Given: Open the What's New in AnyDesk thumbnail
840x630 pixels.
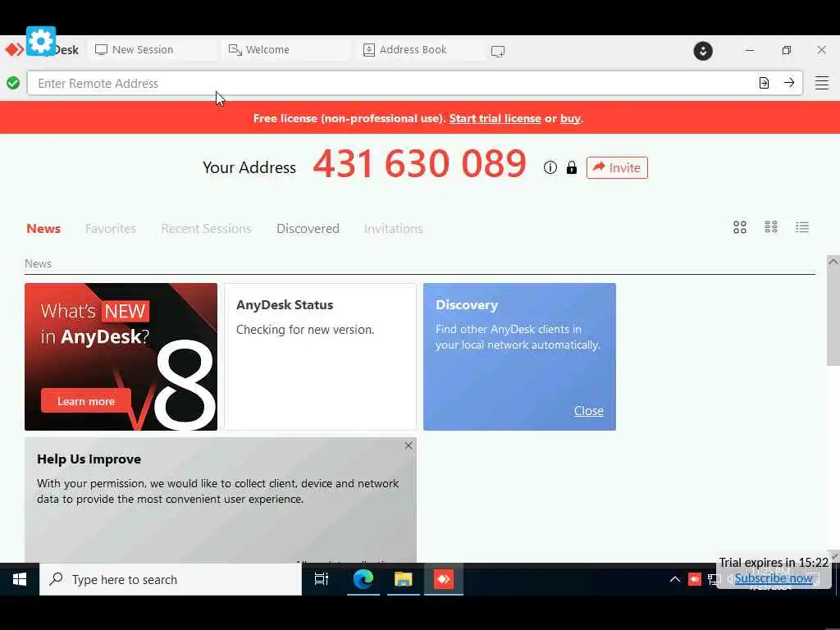Looking at the screenshot, I should click(x=121, y=357).
